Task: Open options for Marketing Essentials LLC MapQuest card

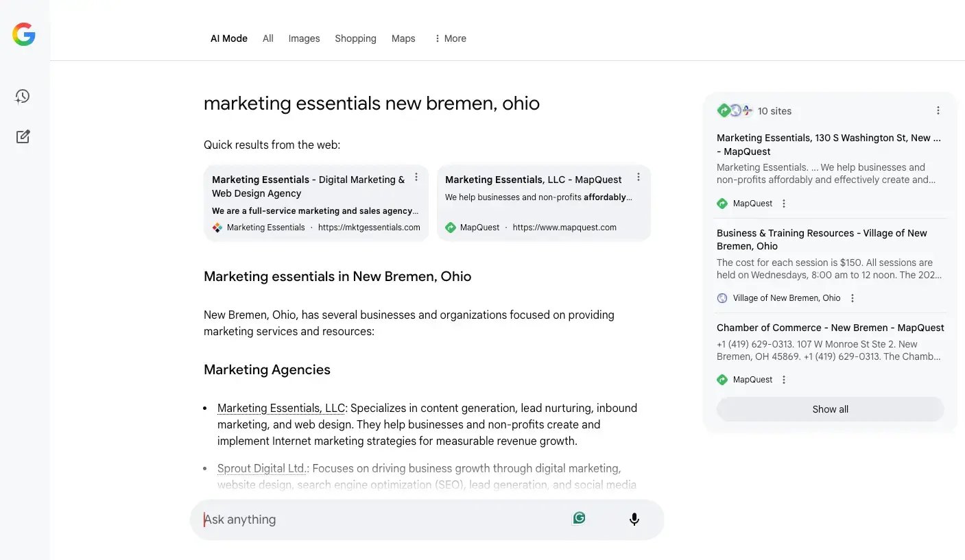Action: click(x=638, y=177)
